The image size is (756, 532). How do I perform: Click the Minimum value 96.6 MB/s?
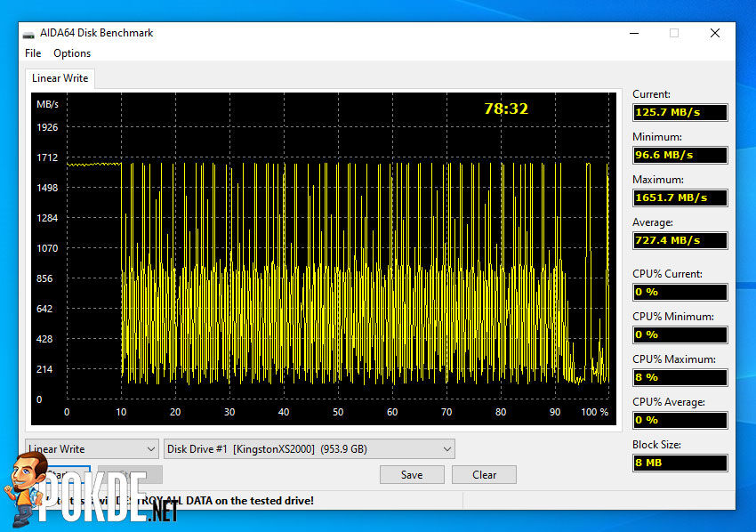[x=680, y=155]
